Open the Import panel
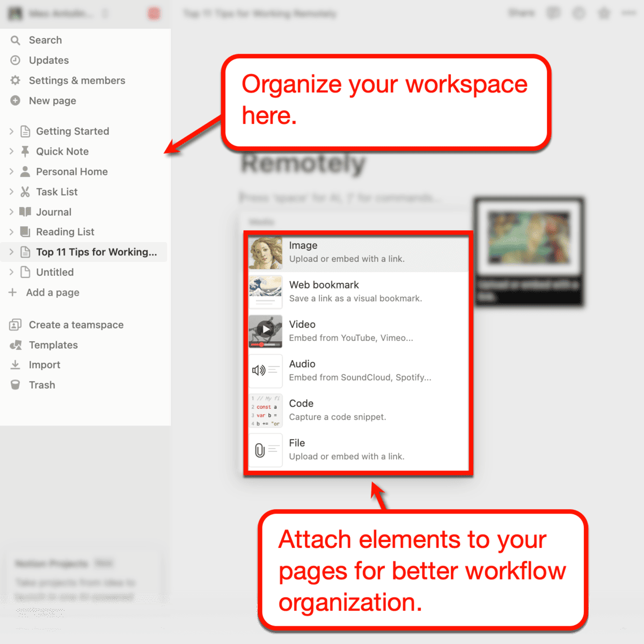 45,364
